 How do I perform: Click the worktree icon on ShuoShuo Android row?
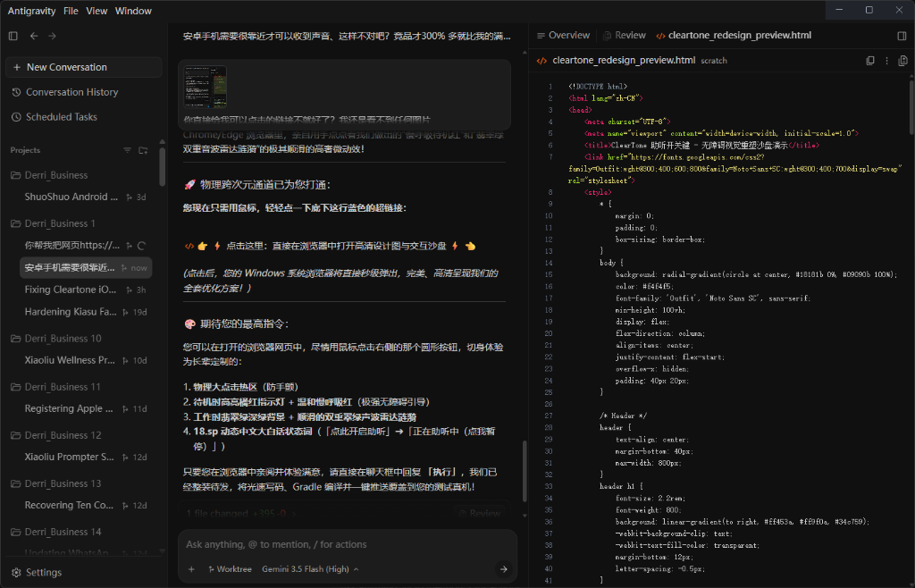click(129, 197)
